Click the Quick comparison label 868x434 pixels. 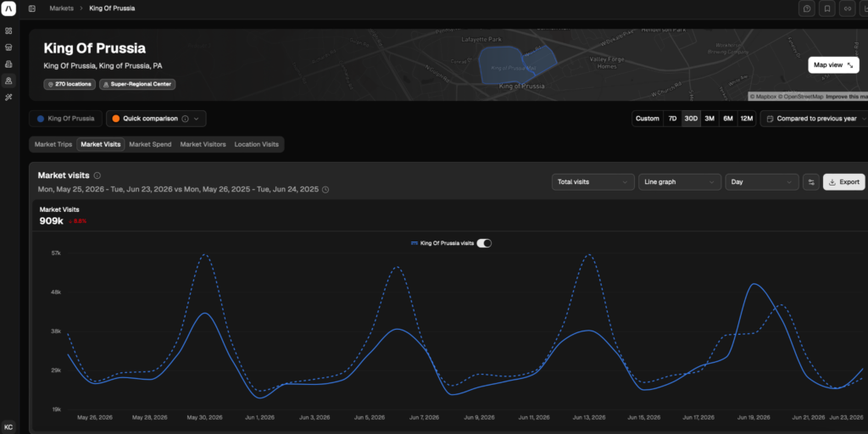coord(150,119)
